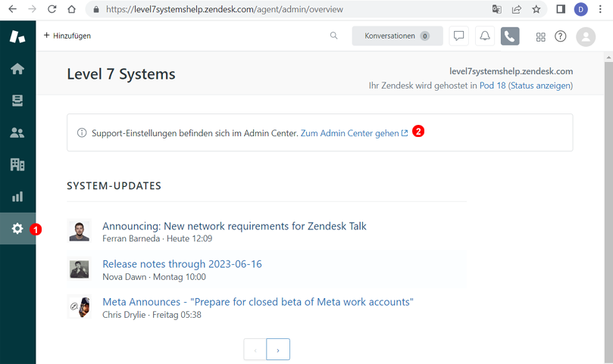Click the browser address bar URL

coord(224,9)
